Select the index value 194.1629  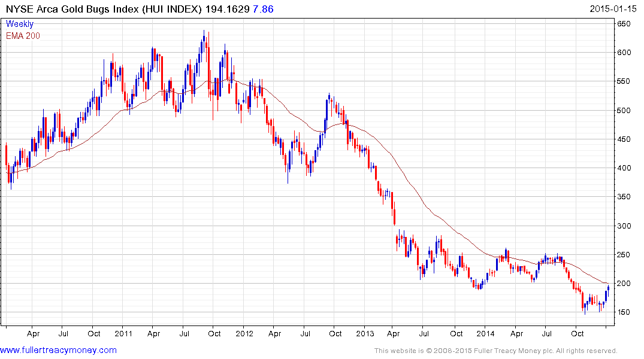(228, 9)
